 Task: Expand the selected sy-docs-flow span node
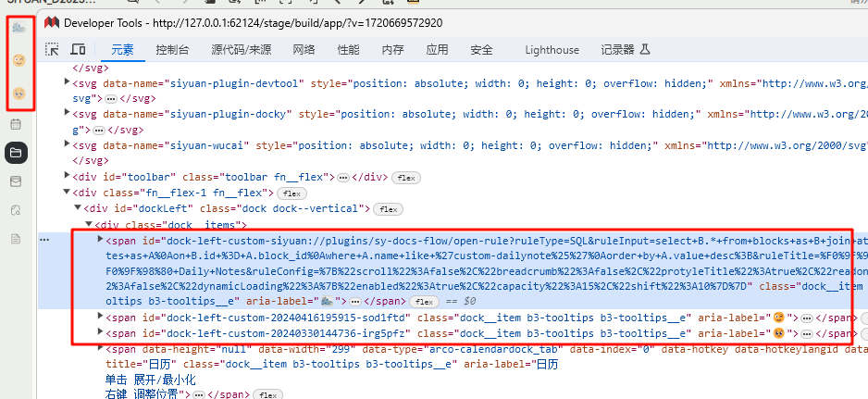[x=100, y=240]
